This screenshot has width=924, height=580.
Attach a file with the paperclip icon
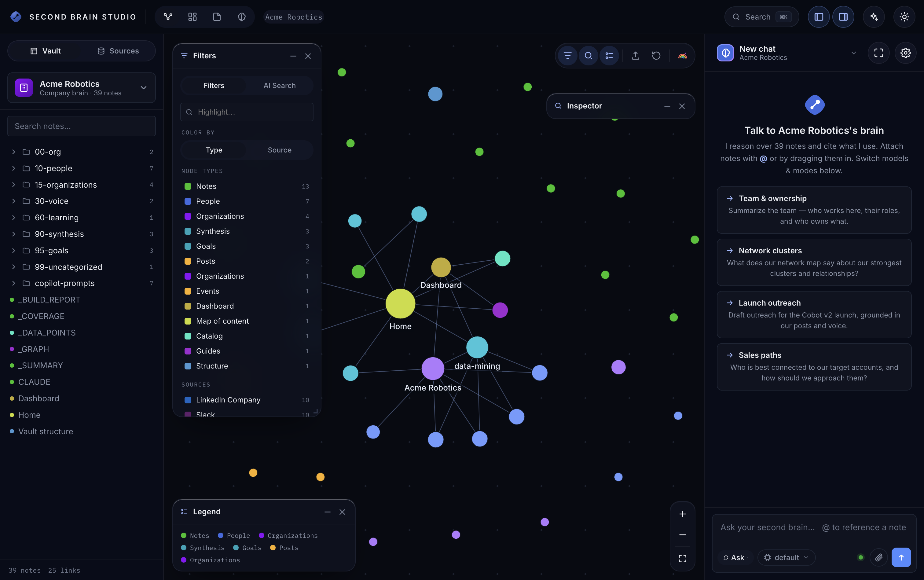pyautogui.click(x=879, y=557)
